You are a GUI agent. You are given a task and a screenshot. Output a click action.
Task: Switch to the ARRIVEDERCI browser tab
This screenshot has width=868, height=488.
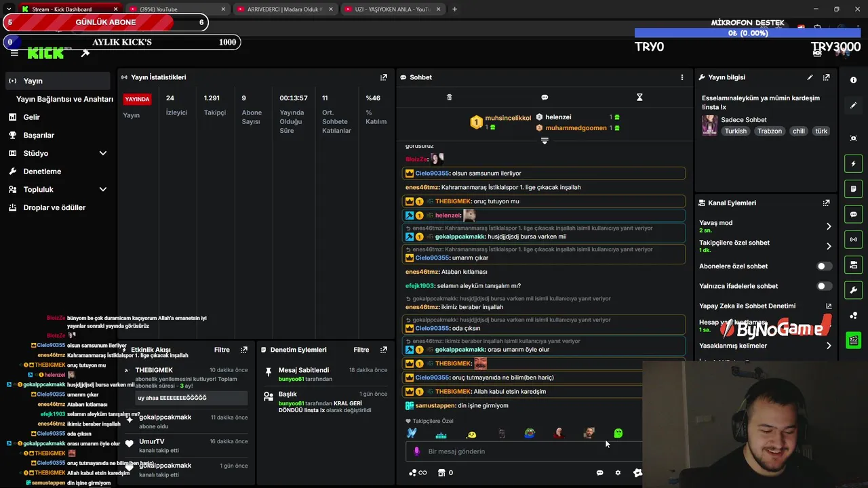(x=285, y=9)
